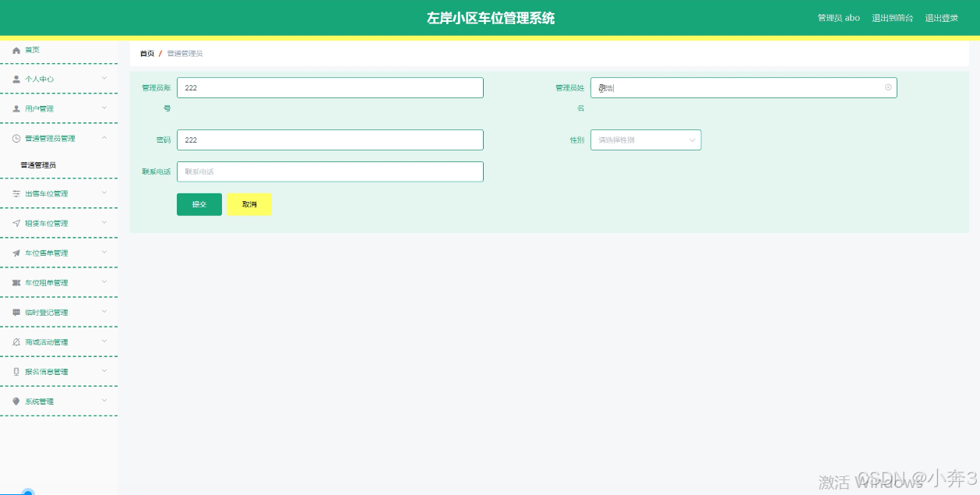Select the 普通管理员管理 clock icon
Image resolution: width=980 pixels, height=495 pixels.
(16, 138)
